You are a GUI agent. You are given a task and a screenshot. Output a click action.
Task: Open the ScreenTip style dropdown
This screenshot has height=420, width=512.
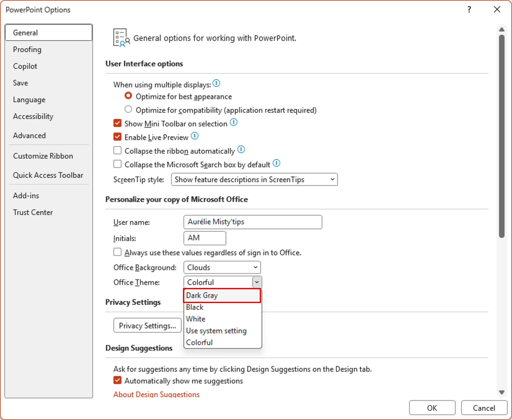coord(254,180)
